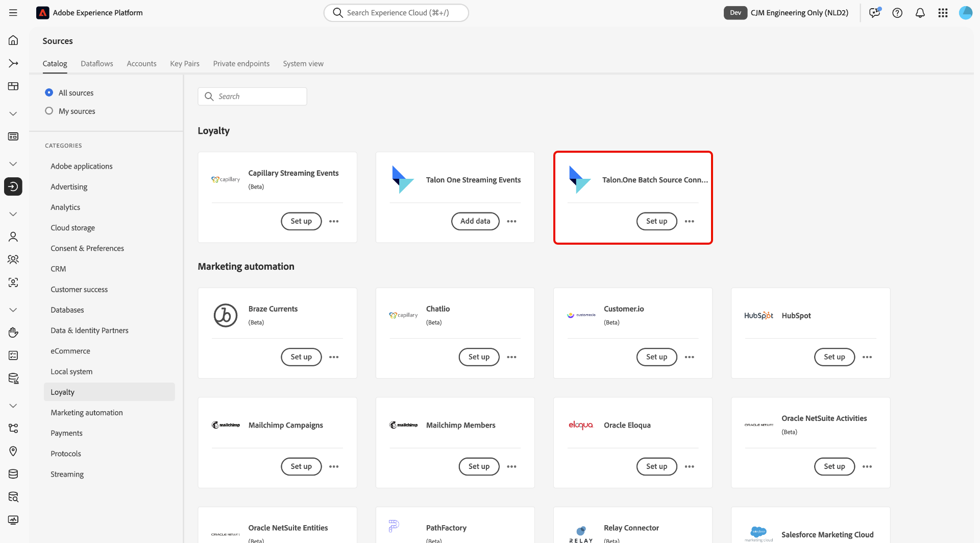
Task: Open the Monitoring screen icon in sidebar
Action: (13, 520)
